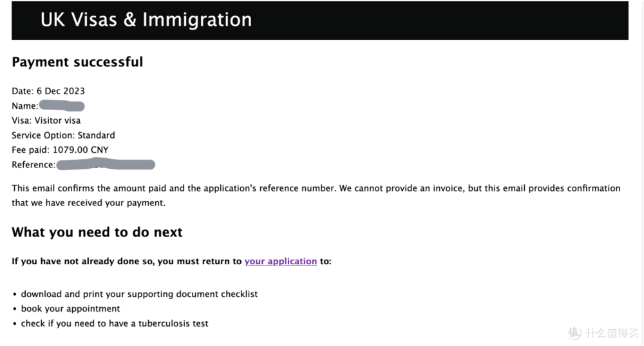Click the 'Visa: Visitor visa' line
Image resolution: width=644 pixels, height=346 pixels.
pos(46,120)
